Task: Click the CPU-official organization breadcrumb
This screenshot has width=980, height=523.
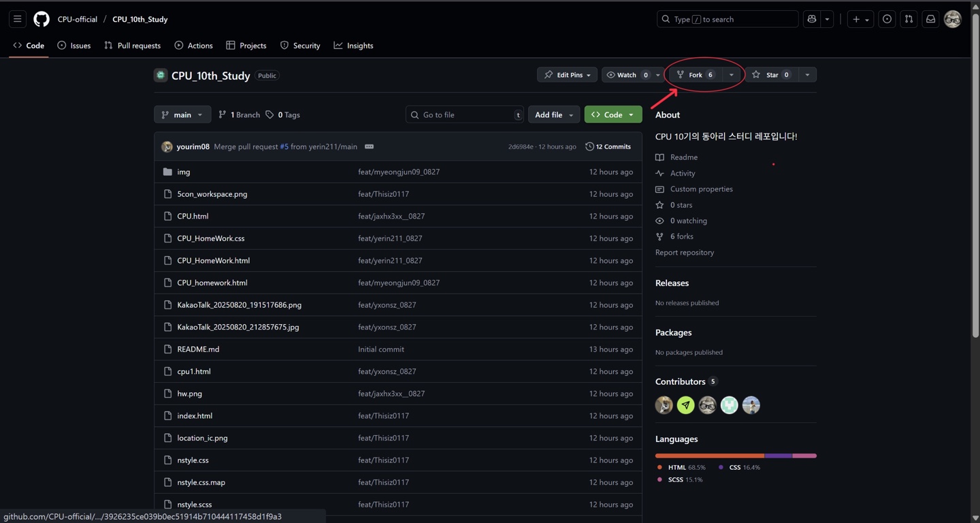Action: 78,19
